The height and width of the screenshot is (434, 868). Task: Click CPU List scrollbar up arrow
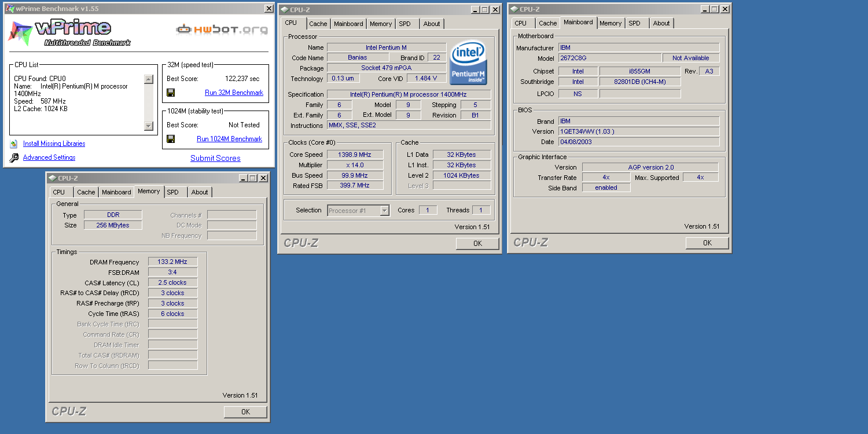tap(149, 79)
